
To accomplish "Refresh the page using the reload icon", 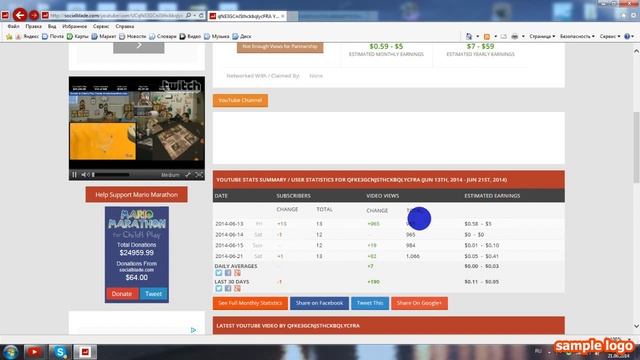I will point(201,16).
